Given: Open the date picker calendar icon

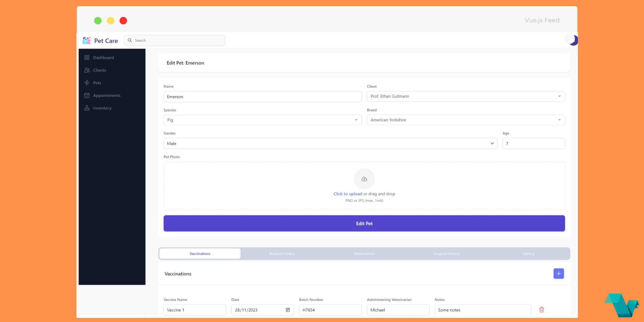Looking at the screenshot, I should point(288,310).
